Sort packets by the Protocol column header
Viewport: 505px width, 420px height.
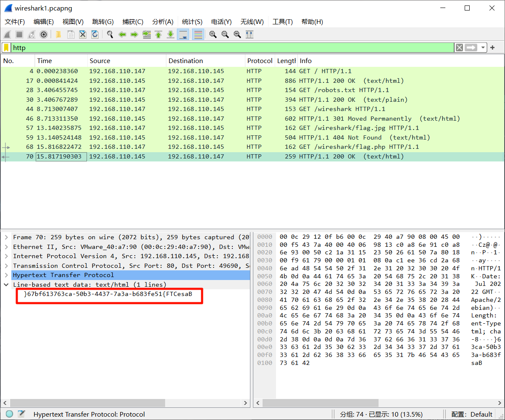(260, 61)
